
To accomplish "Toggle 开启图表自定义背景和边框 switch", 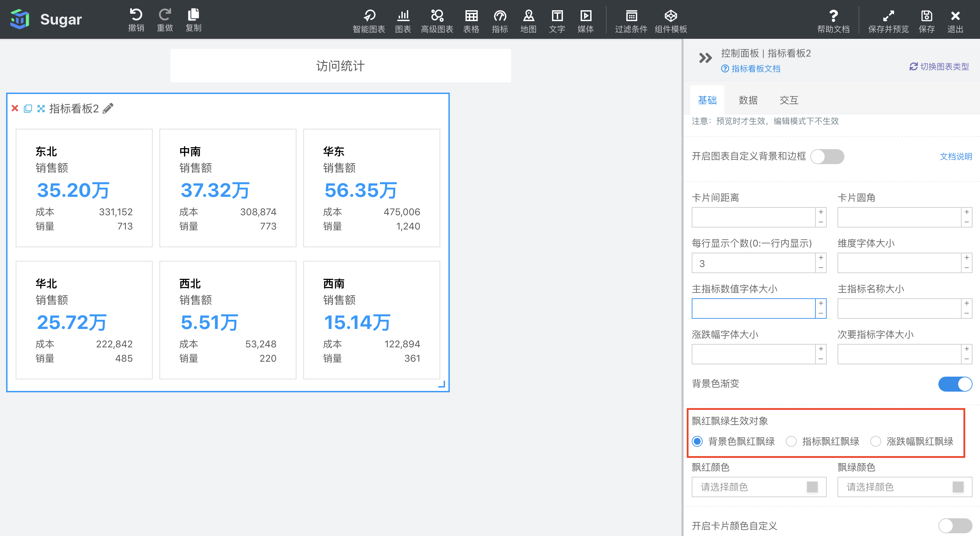I will click(x=827, y=157).
